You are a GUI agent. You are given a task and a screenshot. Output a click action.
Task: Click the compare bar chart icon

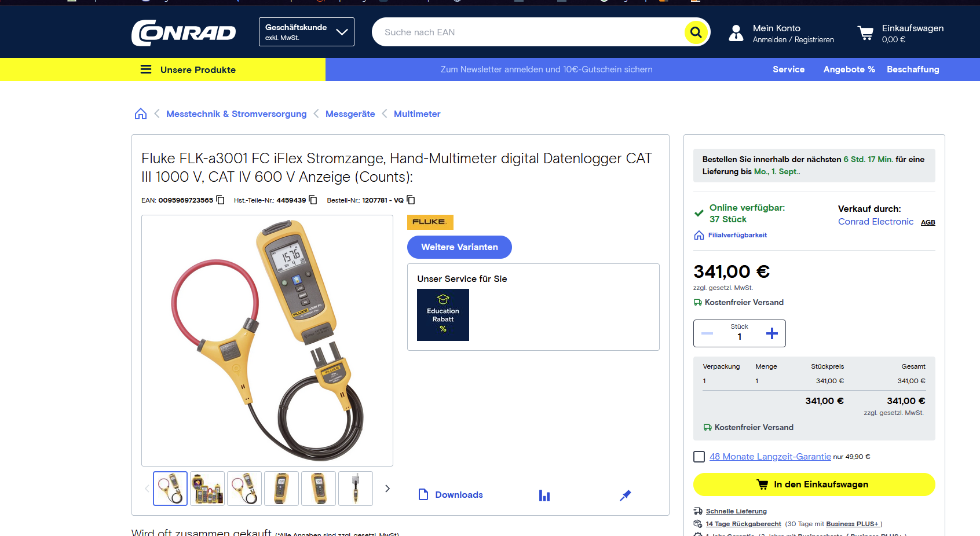click(544, 495)
